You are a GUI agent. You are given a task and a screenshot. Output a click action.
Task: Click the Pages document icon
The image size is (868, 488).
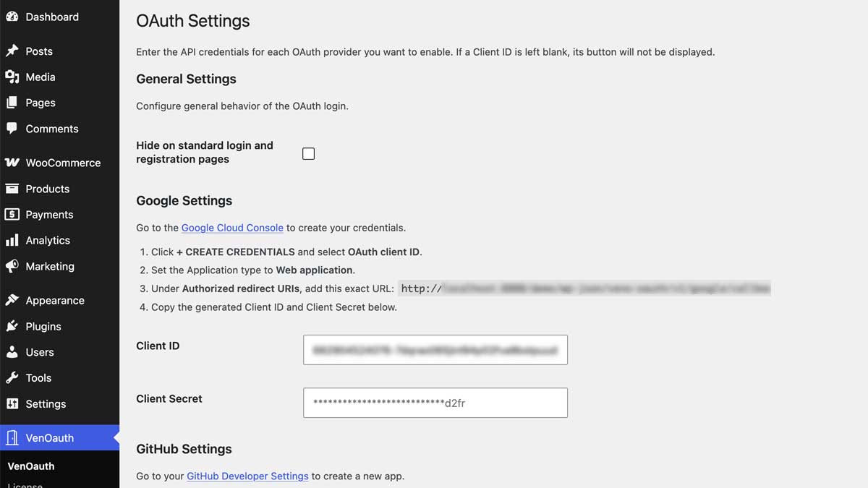12,103
